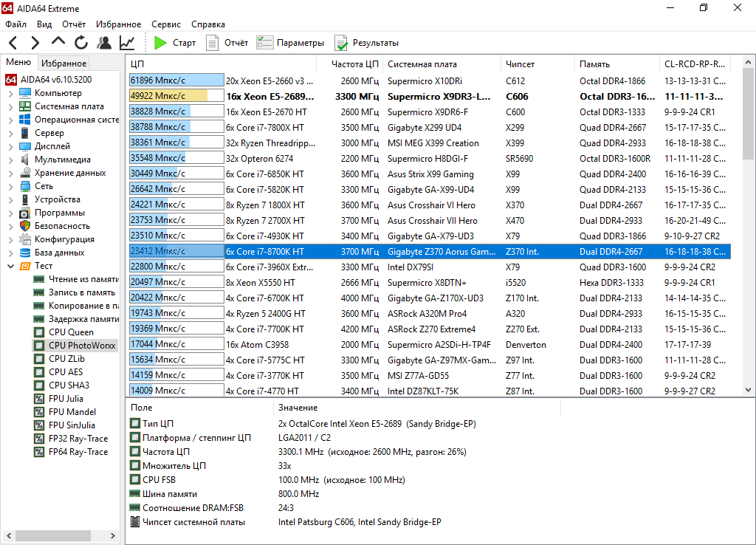Expand the Системная плата tree node
Screen dimensions: 756x545
point(10,106)
